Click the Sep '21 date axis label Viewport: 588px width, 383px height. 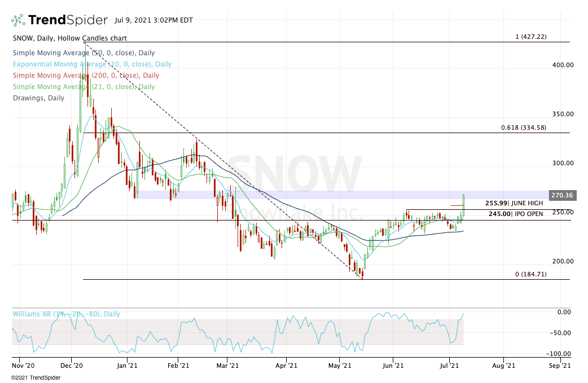click(559, 366)
